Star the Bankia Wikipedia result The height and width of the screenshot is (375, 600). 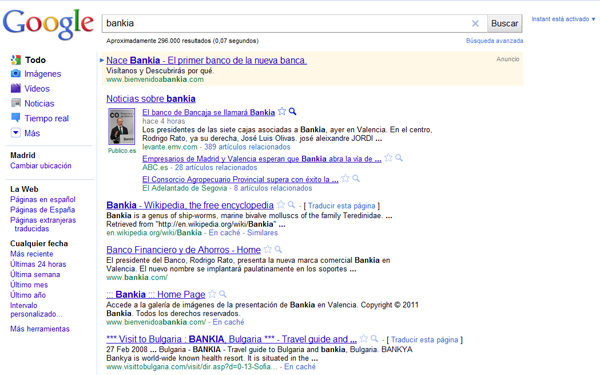281,205
